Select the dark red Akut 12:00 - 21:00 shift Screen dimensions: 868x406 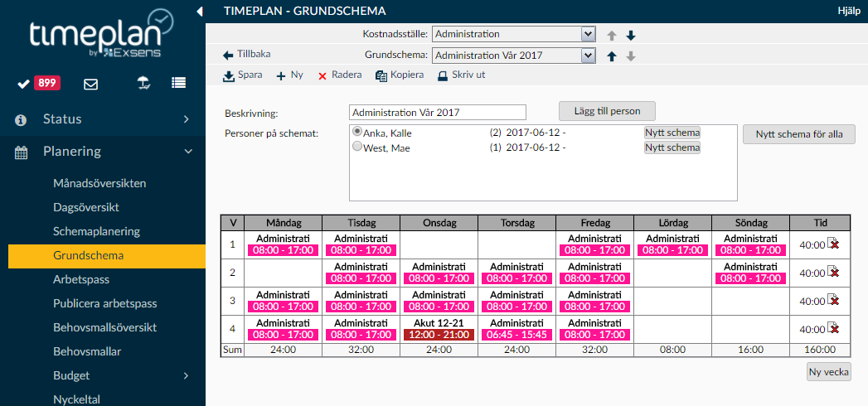(x=439, y=335)
